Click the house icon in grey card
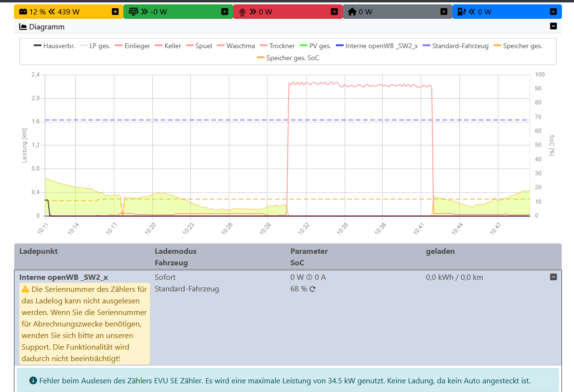574x392 pixels. [x=352, y=12]
